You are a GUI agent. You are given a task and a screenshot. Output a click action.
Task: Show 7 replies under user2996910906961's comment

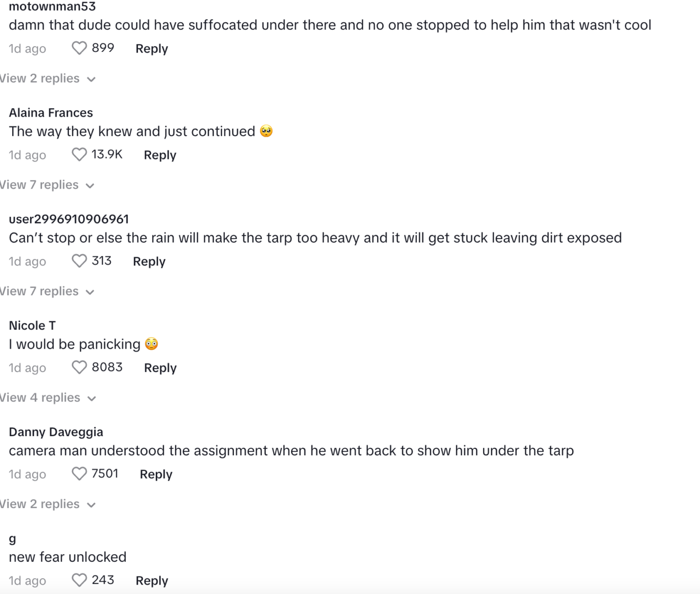pos(47,291)
